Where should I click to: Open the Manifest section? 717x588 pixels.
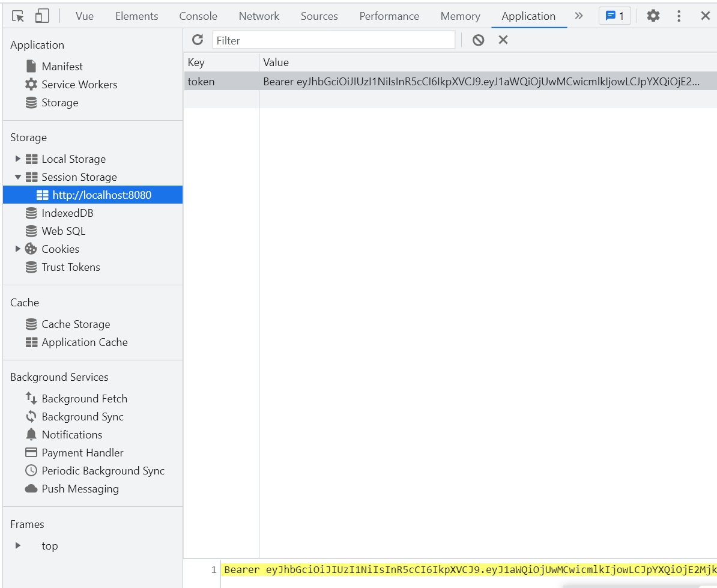[62, 67]
